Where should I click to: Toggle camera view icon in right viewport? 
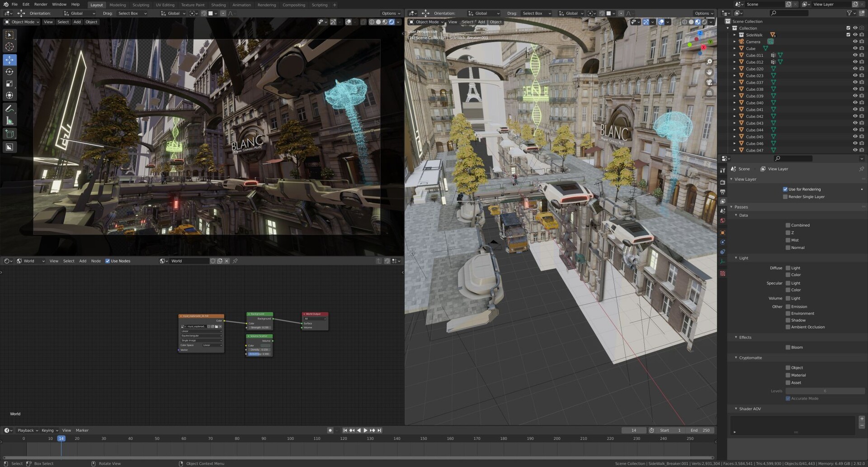coord(709,82)
